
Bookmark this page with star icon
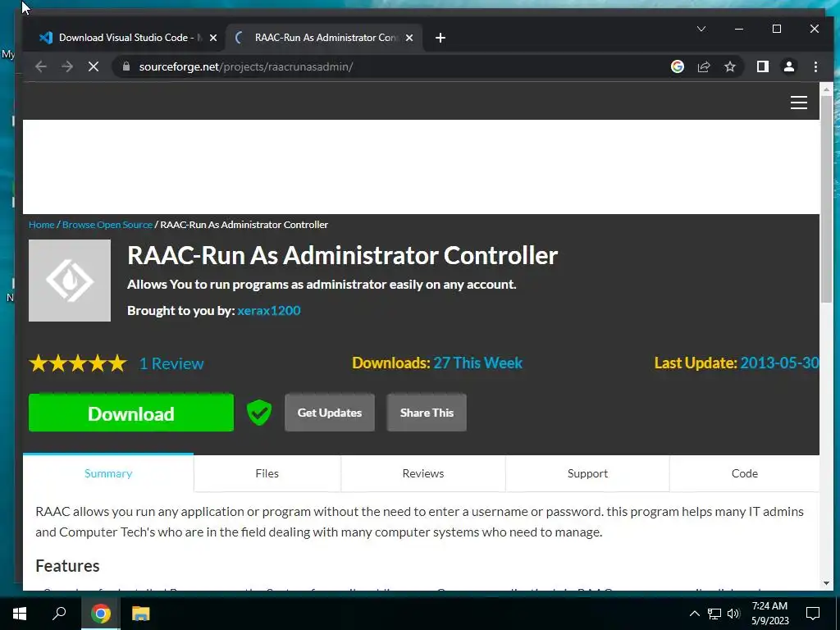pos(729,66)
